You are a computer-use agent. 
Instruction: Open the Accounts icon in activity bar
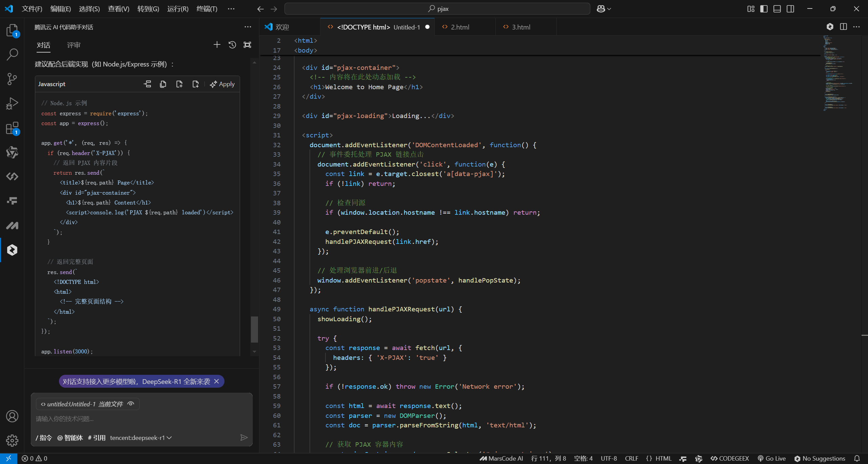12,416
